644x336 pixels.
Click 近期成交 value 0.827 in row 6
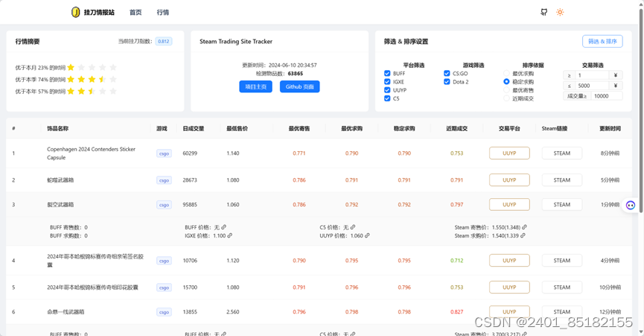click(456, 311)
